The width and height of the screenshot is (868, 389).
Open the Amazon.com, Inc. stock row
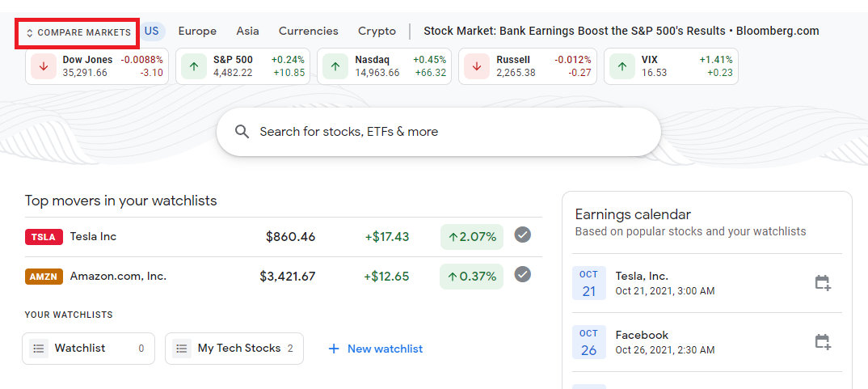[284, 276]
